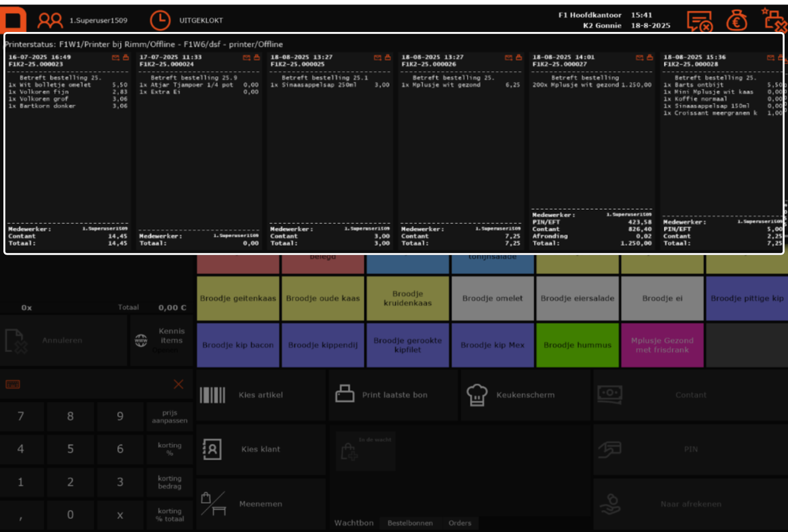788x532 pixels.
Task: Select the green Broodje hummus tile
Action: (x=577, y=345)
